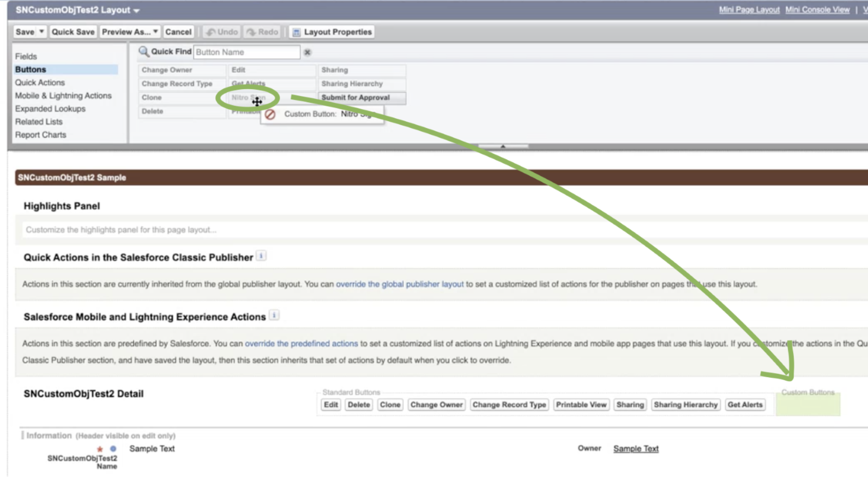Click the Quick Find magnifier icon
This screenshot has width=868, height=482.
pos(143,52)
